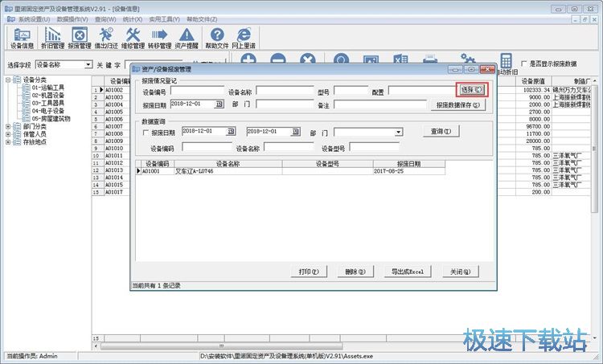Open the 选择字段 设备名称 dropdown
Image resolution: width=603 pixels, height=364 pixels.
click(x=88, y=64)
